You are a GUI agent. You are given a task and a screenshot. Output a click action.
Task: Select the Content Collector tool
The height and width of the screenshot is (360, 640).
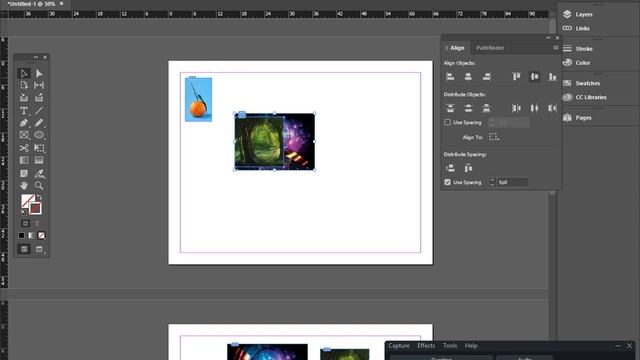pos(24,98)
